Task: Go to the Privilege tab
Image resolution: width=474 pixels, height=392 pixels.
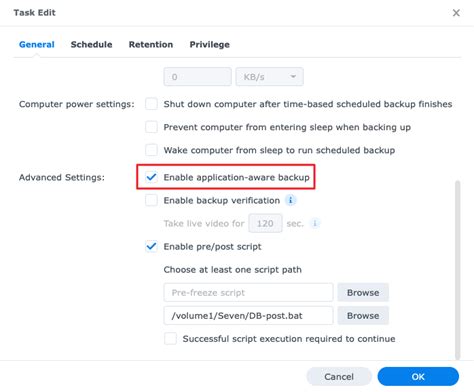Action: pos(209,45)
